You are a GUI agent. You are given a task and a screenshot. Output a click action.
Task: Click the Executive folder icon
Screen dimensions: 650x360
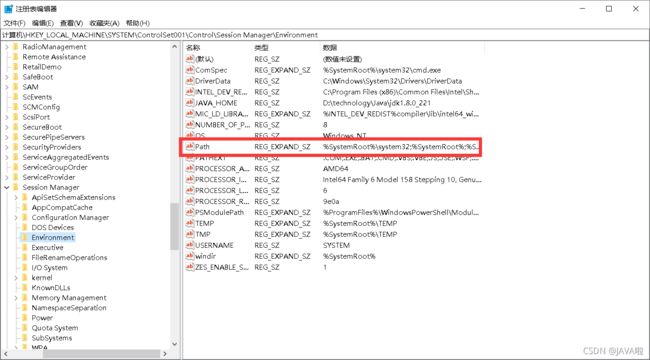25,248
